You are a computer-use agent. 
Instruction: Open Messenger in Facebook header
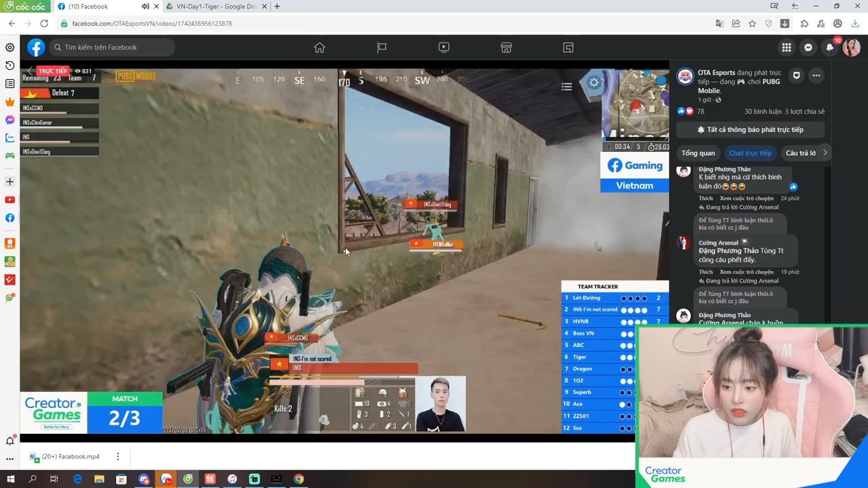(x=808, y=47)
